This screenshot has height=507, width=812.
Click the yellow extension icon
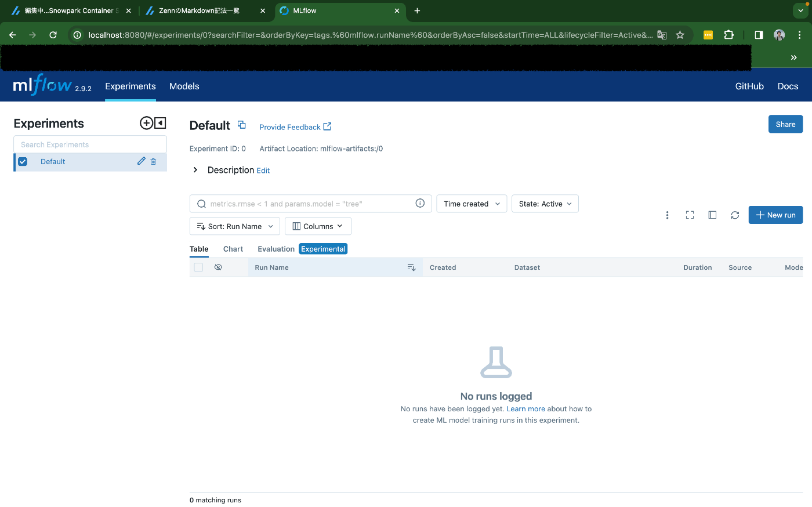pyautogui.click(x=708, y=35)
